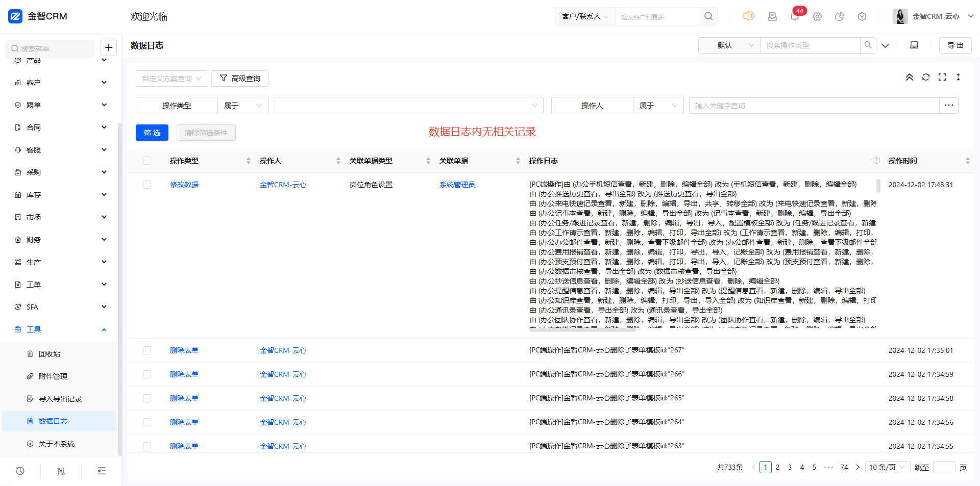
Task: Open the 自定义方案查询 dropdown
Action: pos(171,79)
